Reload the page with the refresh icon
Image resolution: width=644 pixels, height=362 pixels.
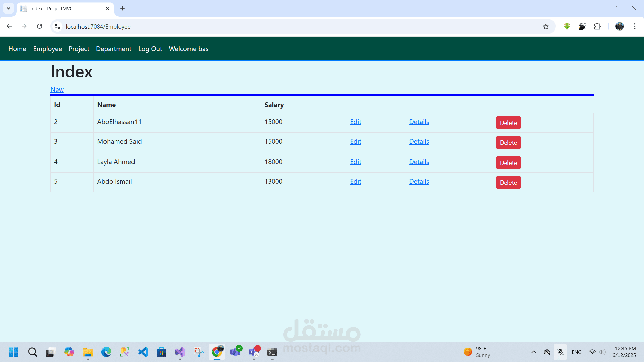click(x=40, y=26)
